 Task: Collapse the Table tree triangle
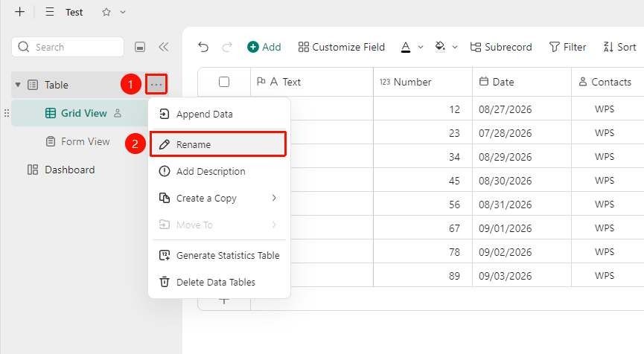[18, 85]
